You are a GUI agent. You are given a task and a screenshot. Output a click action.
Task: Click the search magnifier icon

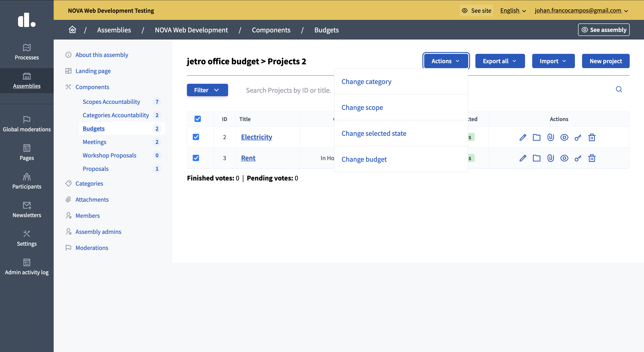point(619,89)
